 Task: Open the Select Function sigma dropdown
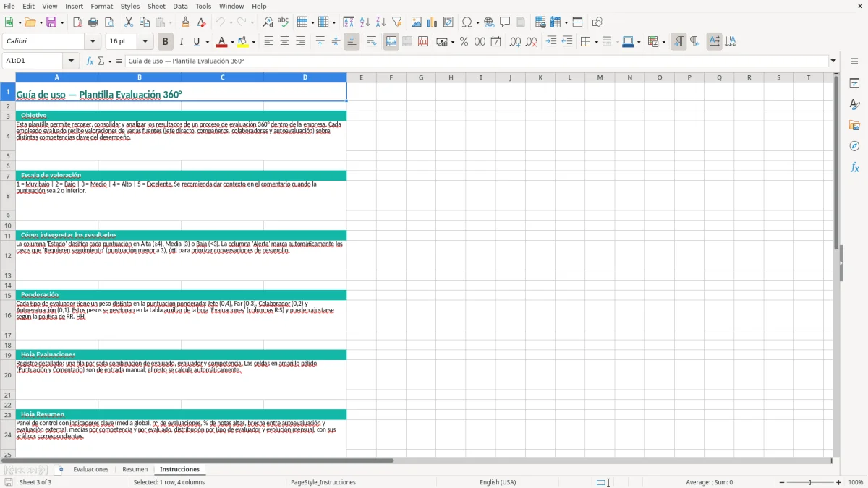pos(110,61)
